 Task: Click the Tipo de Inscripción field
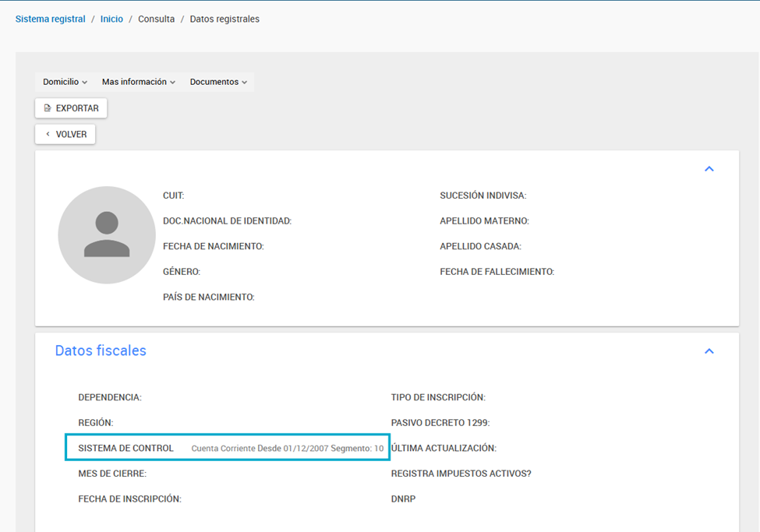tap(437, 397)
